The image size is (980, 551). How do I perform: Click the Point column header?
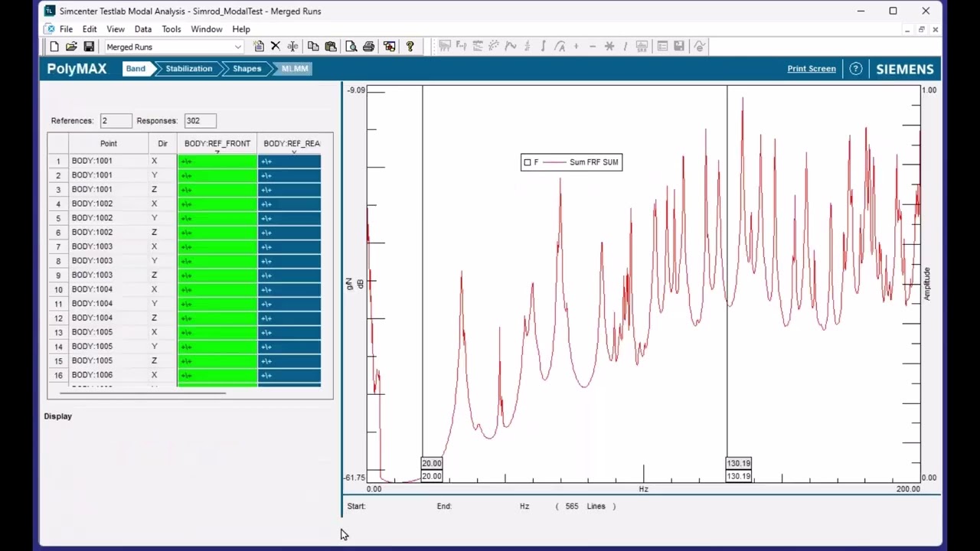point(109,144)
